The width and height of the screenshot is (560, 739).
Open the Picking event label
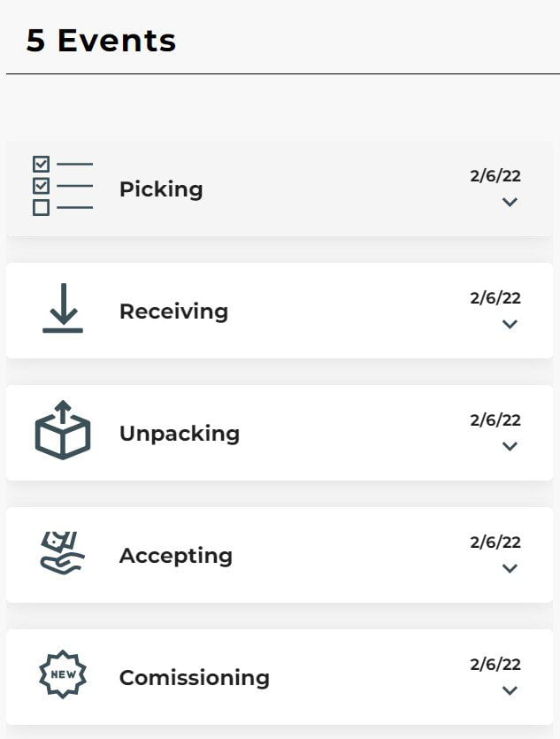click(x=161, y=189)
